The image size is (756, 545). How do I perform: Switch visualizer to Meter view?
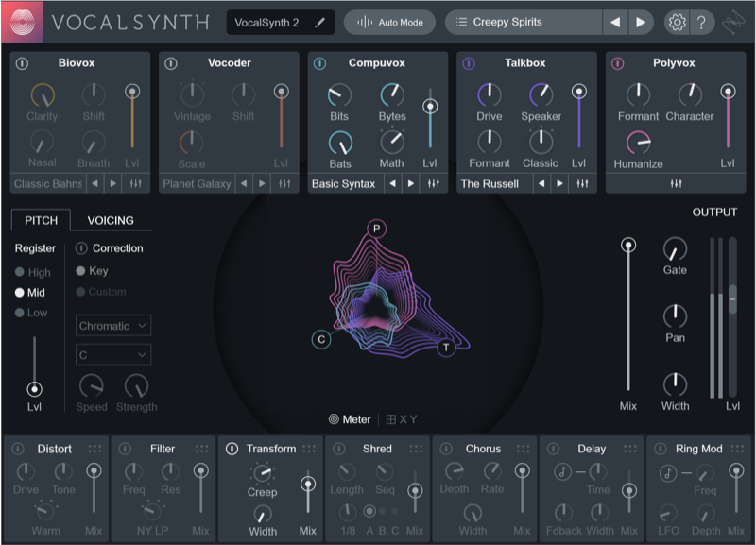point(350,419)
